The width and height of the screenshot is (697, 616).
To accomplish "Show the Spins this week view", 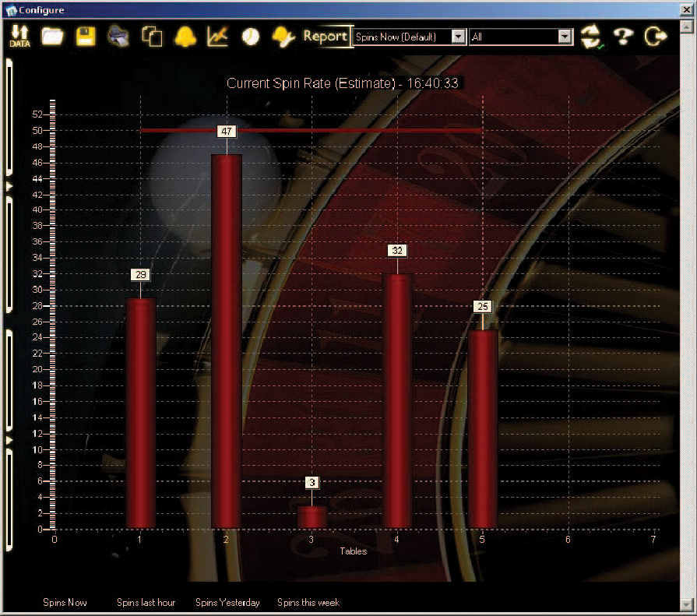I will (x=308, y=603).
